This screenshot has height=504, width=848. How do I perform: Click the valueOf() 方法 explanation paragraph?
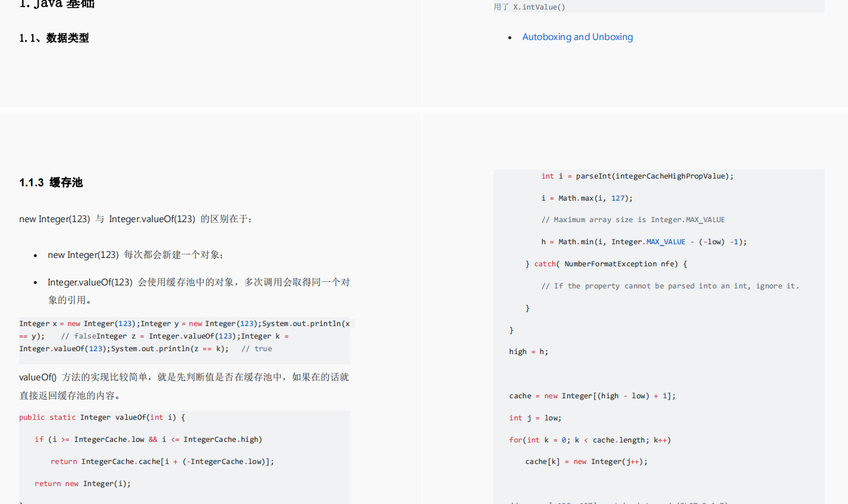(x=183, y=377)
